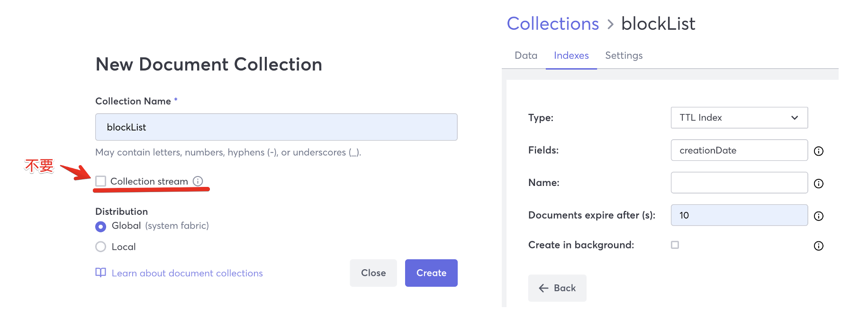Enable the Collection stream checkbox
Viewport: 868px width, 335px height.
pyautogui.click(x=100, y=181)
